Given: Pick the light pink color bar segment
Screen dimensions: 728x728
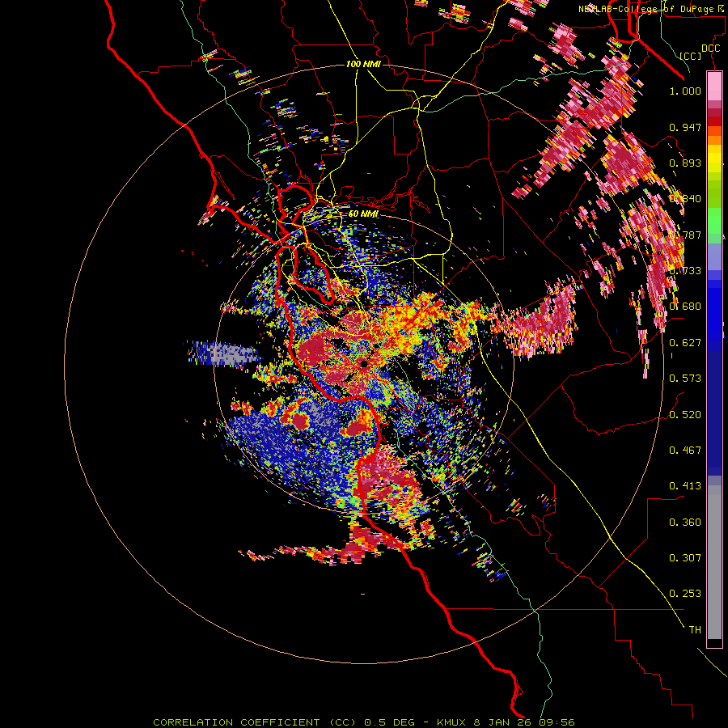Looking at the screenshot, I should click(x=714, y=86).
